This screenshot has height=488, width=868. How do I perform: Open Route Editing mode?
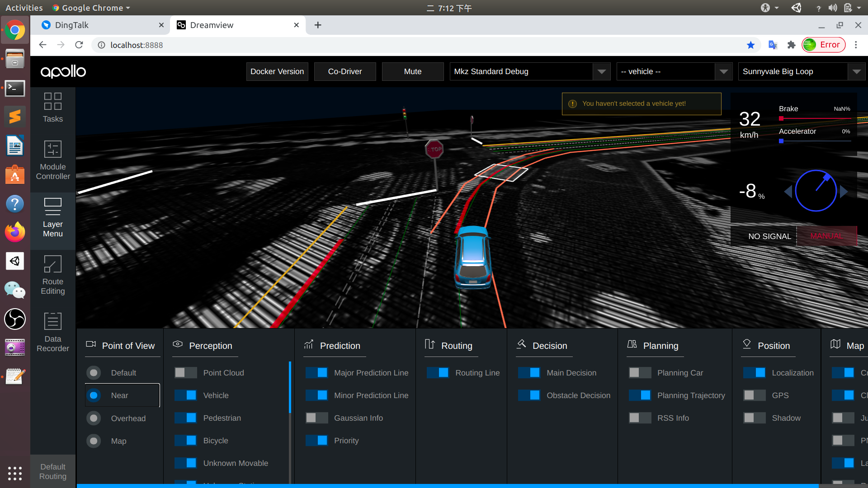[52, 276]
